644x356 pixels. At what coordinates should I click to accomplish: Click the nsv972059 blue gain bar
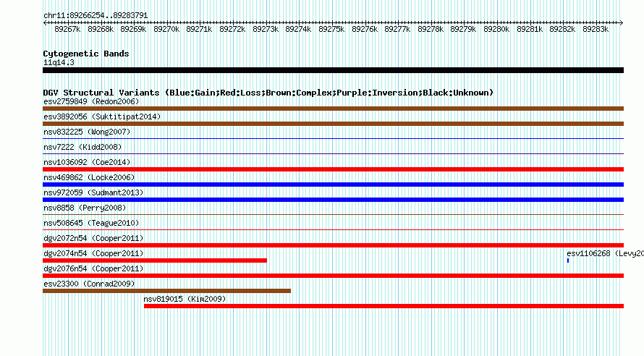tap(333, 200)
